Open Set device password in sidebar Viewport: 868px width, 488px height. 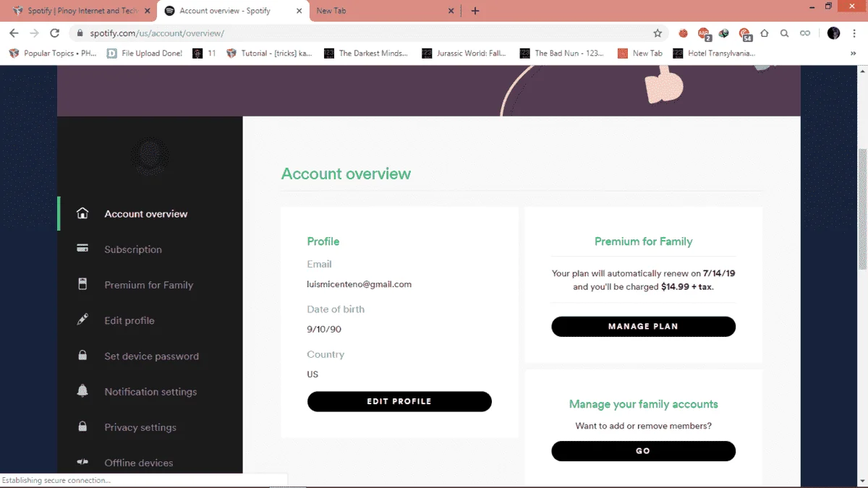tap(151, 356)
